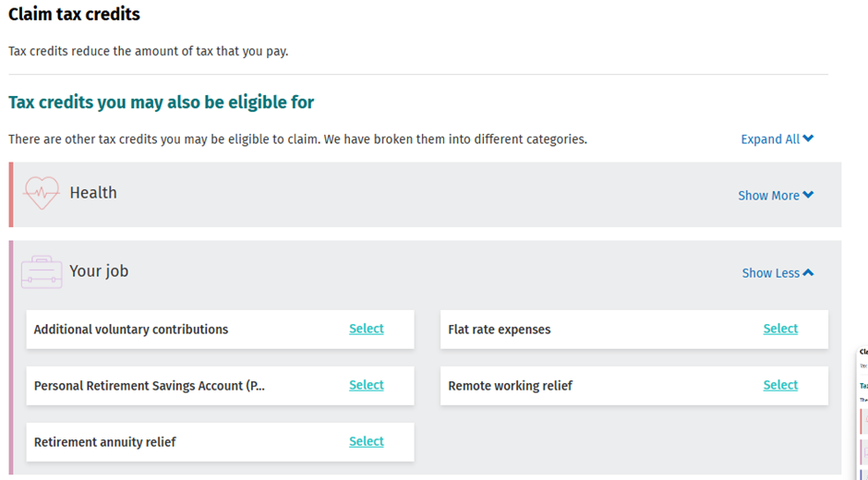Click the Personal Retirement Savings Account label
Viewport: 868px width, 480px height.
pyautogui.click(x=150, y=386)
